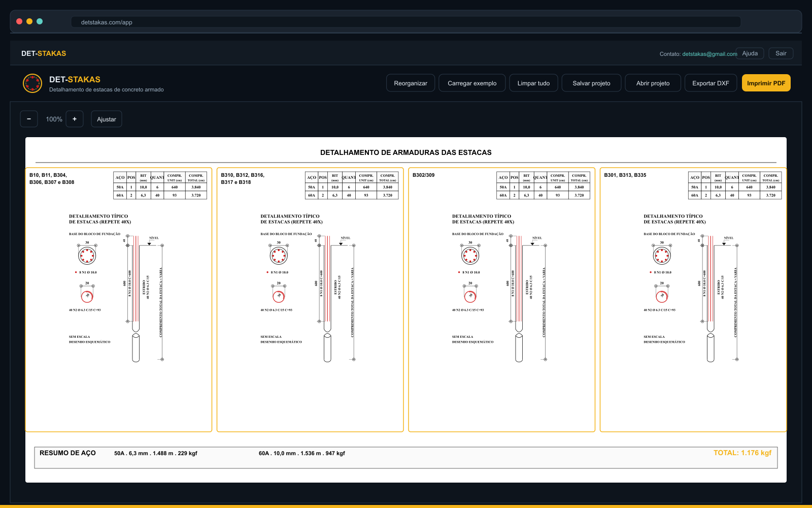Image resolution: width=812 pixels, height=508 pixels.
Task: Select the card titled B302/309
Action: point(501,300)
